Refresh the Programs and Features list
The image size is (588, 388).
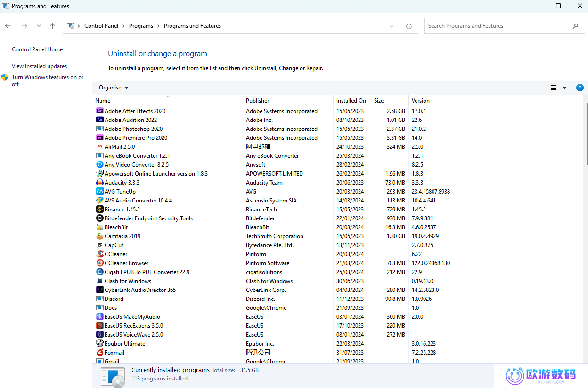click(409, 26)
